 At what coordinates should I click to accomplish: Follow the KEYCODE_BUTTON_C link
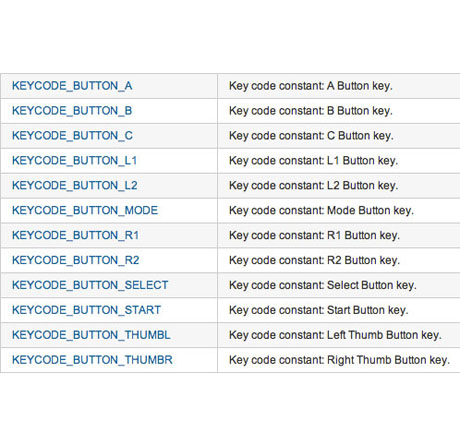[x=72, y=136]
